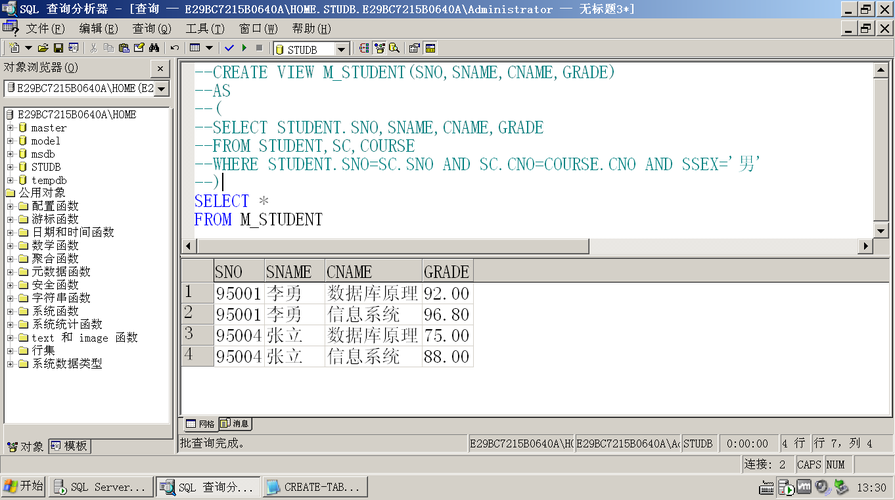The image size is (895, 500).
Task: Click the Find binoculars icon
Action: [x=154, y=49]
